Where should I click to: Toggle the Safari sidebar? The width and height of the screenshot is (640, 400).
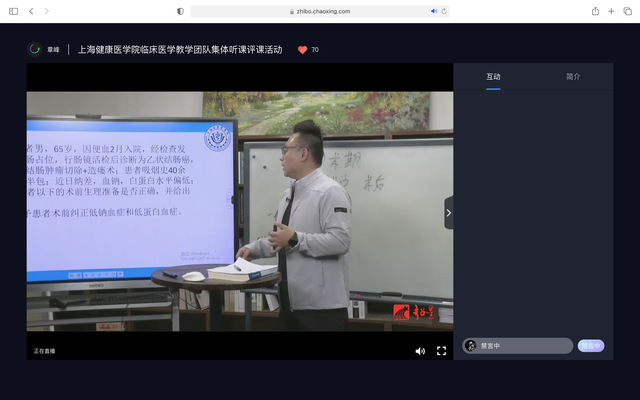pos(13,11)
